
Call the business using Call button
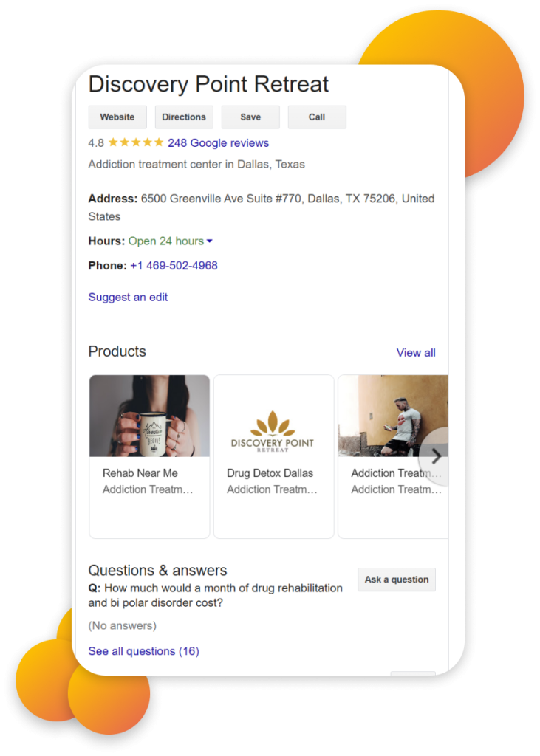point(317,117)
